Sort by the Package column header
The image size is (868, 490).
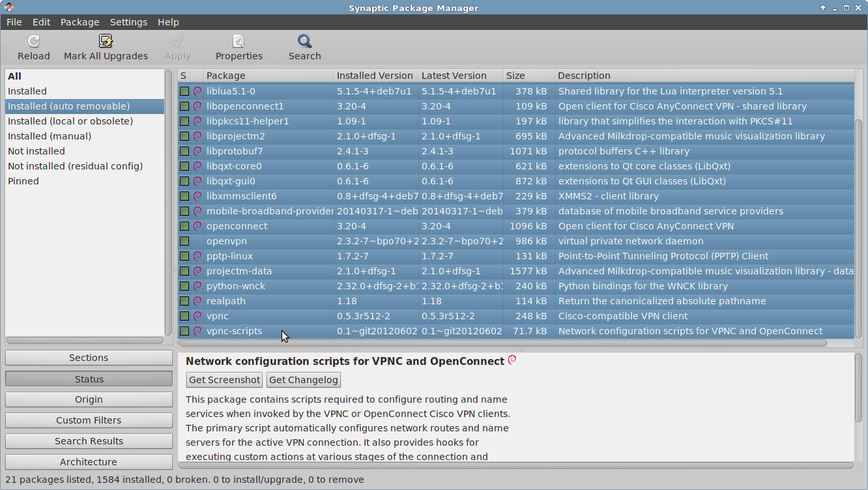pyautogui.click(x=268, y=76)
